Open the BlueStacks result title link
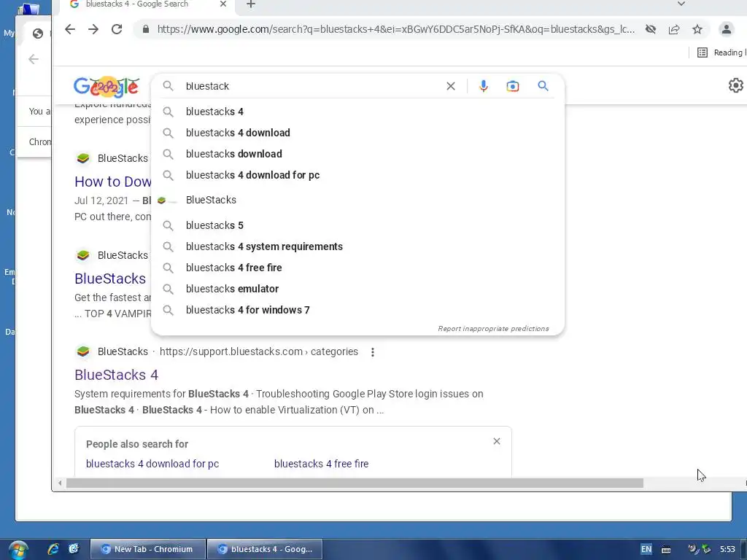Viewport: 747px width, 560px height. 110,279
